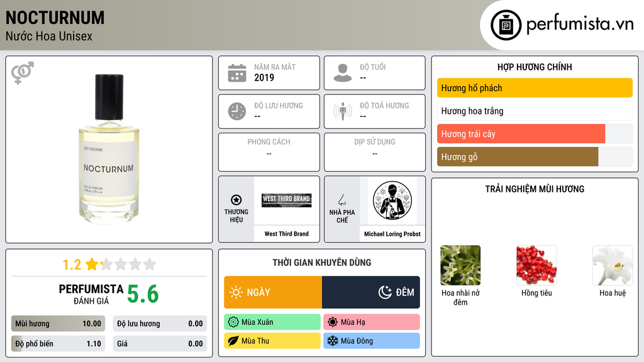This screenshot has height=362, width=644.
Task: Click the sillage icon beside Độ toả hương
Action: tap(343, 111)
